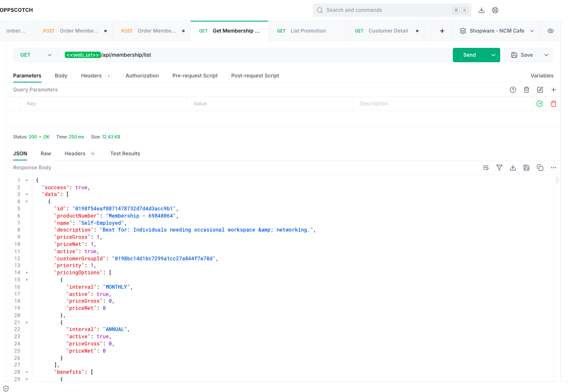Add a new query parameter with plus icon
Image resolution: width=568 pixels, height=392 pixels.
(554, 90)
